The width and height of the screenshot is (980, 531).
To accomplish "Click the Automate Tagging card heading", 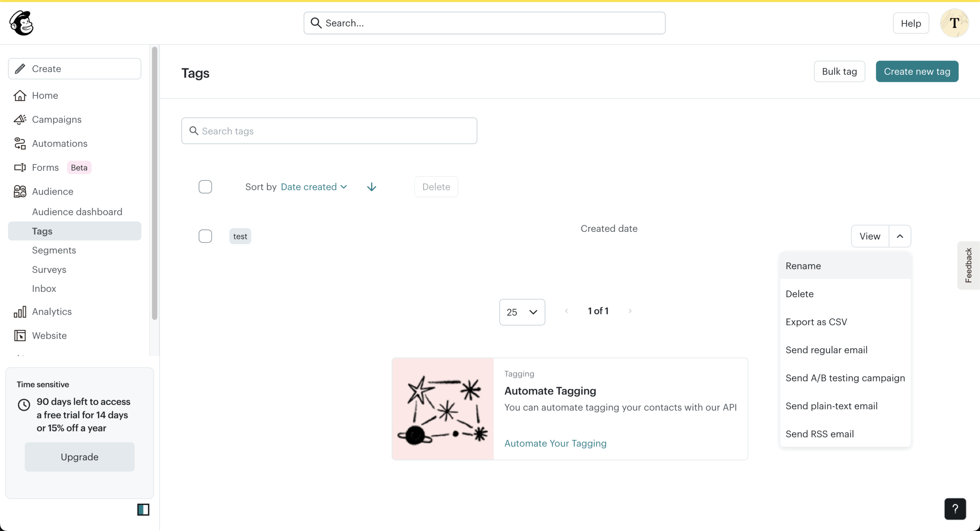I will [550, 391].
